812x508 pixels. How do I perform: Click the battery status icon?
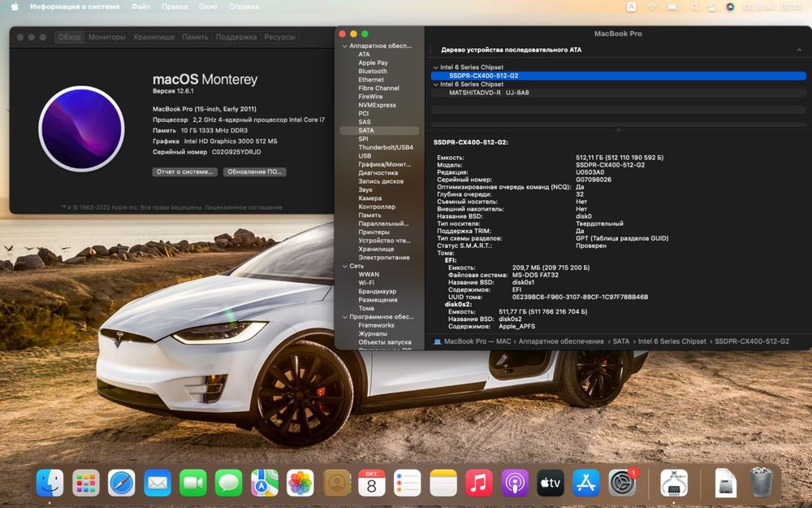(672, 7)
